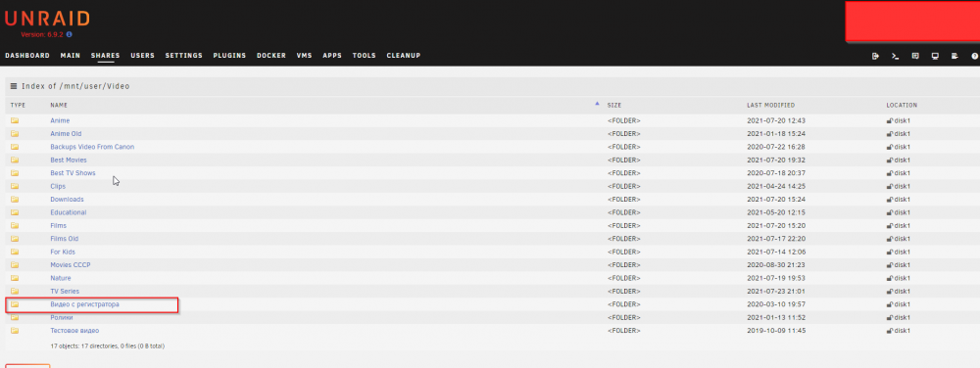Click the folder icon for For Kids
The height and width of the screenshot is (368, 980).
pyautogui.click(x=15, y=252)
